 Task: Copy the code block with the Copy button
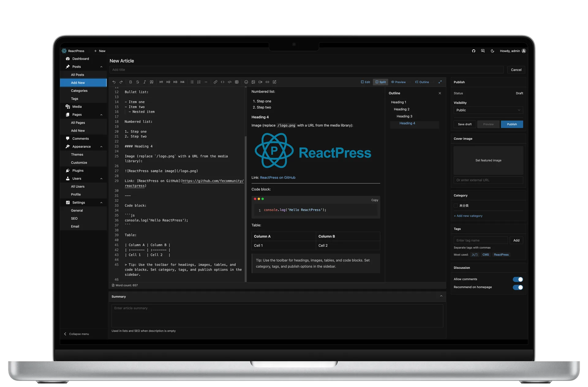click(375, 200)
